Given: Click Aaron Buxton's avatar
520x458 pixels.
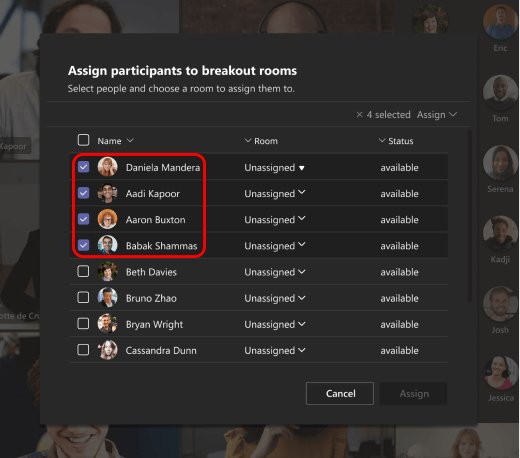Looking at the screenshot, I should 107,219.
